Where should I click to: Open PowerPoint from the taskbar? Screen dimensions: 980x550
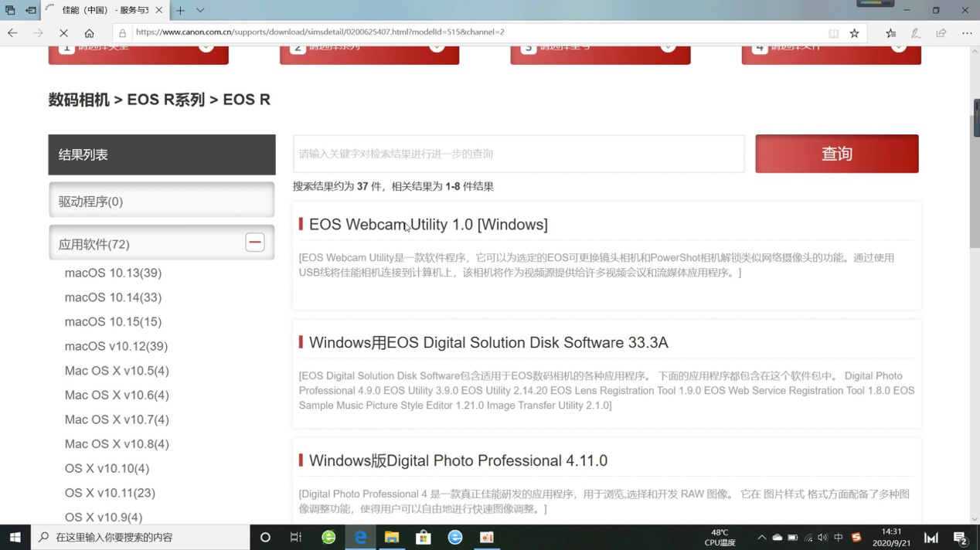point(486,537)
